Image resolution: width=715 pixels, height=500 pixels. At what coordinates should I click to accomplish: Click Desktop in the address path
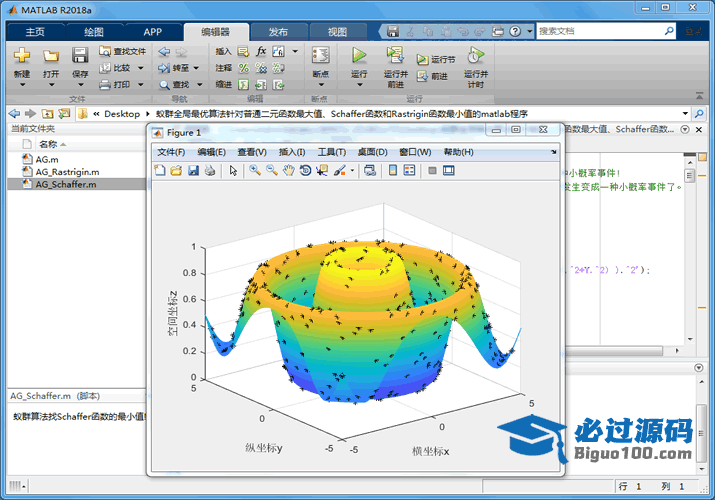pyautogui.click(x=122, y=114)
